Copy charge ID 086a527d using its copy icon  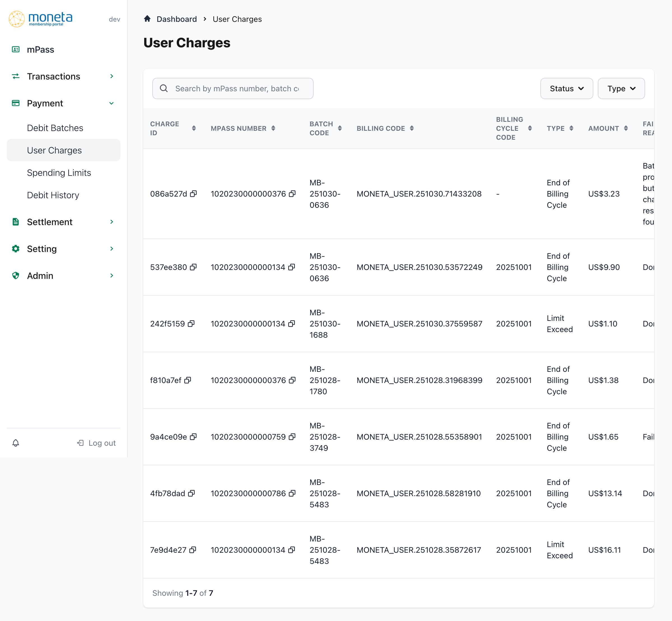pyautogui.click(x=193, y=193)
